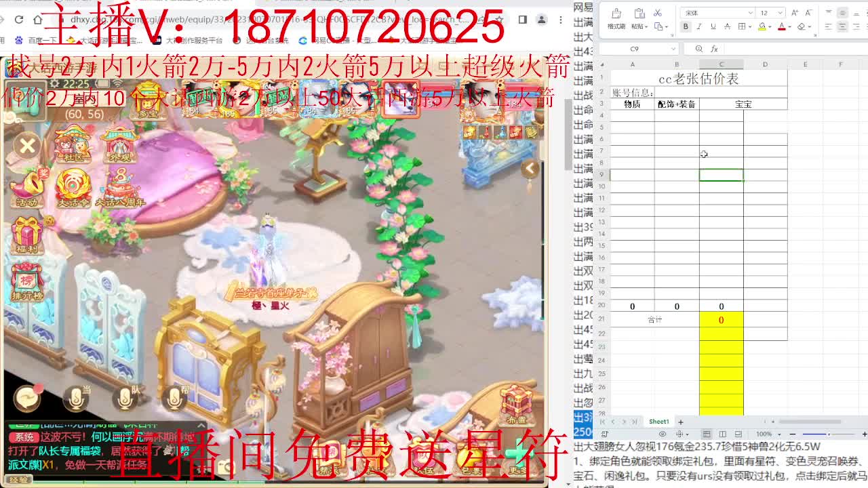Select center horizontal text alignment

point(842,26)
